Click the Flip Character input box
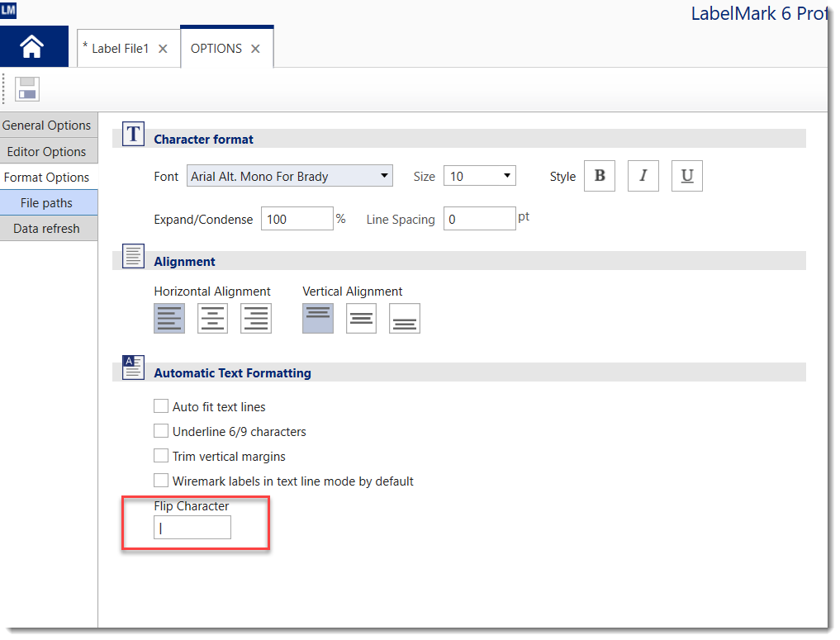 [x=192, y=528]
